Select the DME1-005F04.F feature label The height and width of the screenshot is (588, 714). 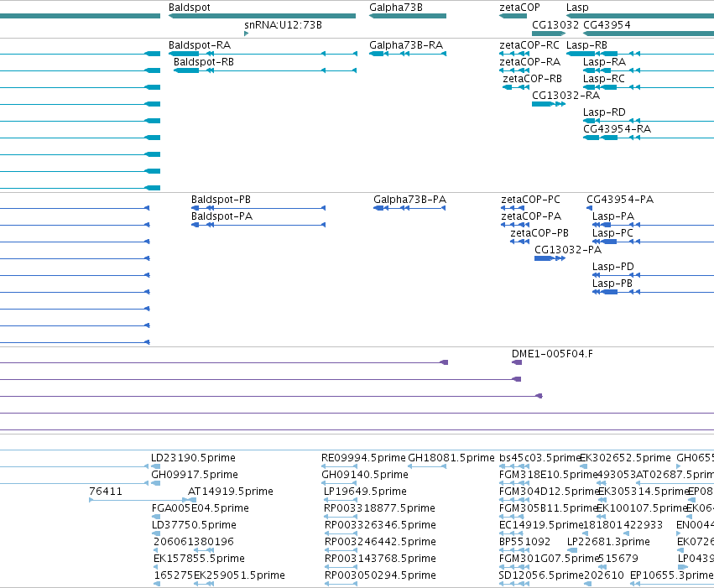(552, 354)
